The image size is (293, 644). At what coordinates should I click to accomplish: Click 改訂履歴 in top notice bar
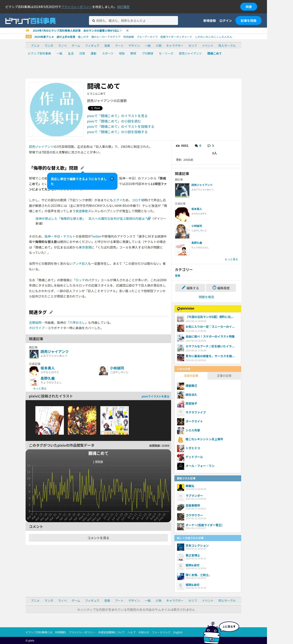(123, 7)
